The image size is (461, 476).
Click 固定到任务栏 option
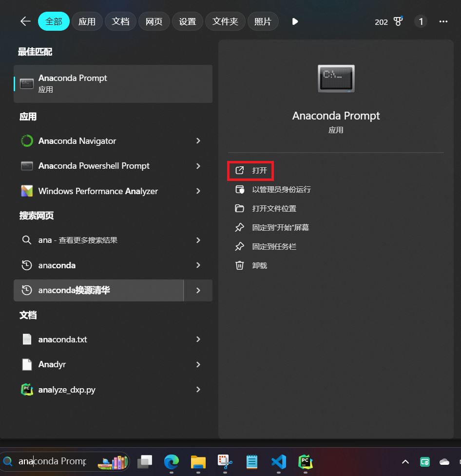(x=266, y=246)
